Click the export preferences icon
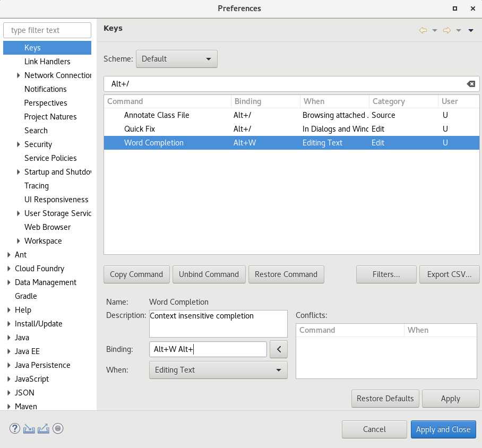 pos(44,428)
